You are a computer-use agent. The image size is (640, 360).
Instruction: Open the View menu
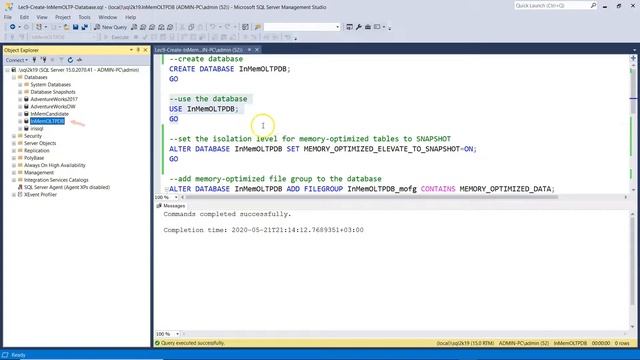point(42,17)
